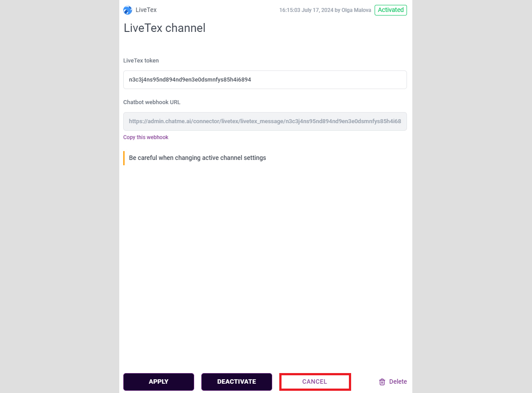532x393 pixels.
Task: Click the LiveTex token label
Action: point(141,61)
